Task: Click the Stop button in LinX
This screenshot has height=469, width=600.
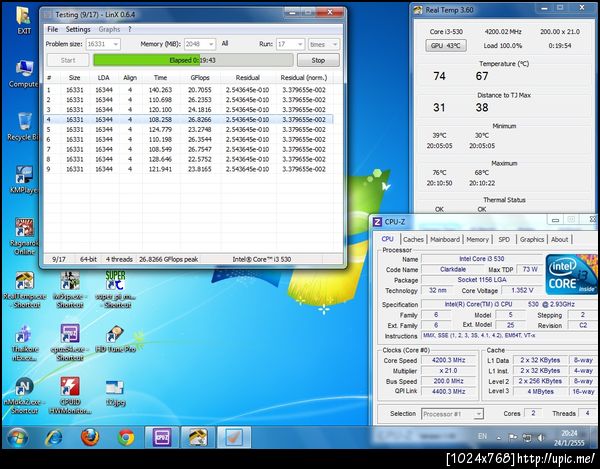Action: [x=318, y=60]
